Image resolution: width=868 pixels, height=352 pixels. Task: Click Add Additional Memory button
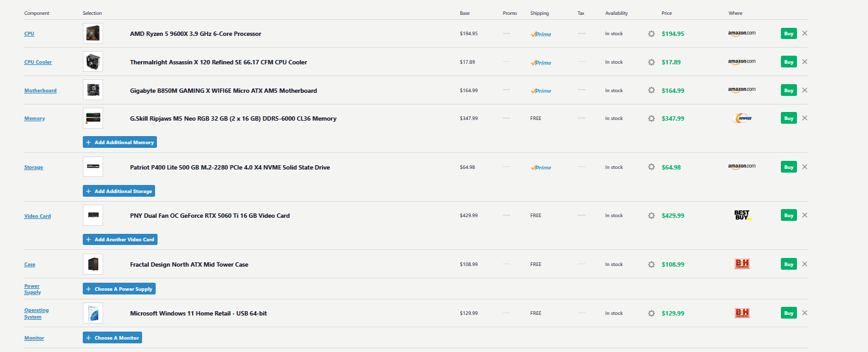[120, 142]
